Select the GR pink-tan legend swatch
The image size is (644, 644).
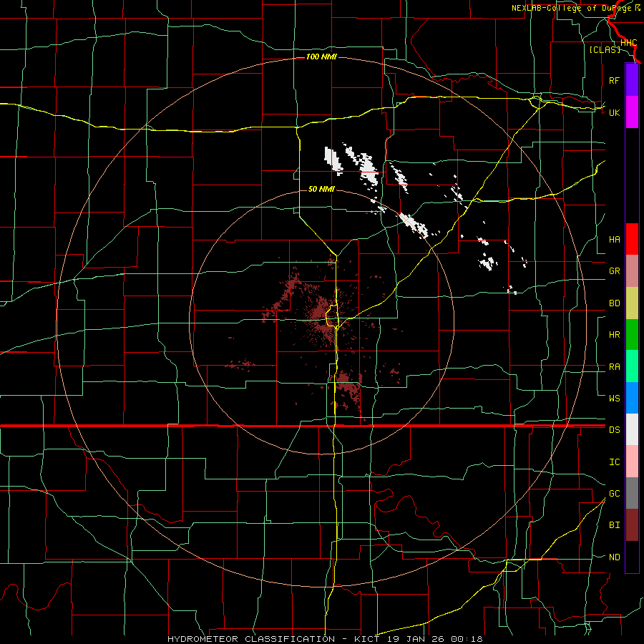[632, 270]
